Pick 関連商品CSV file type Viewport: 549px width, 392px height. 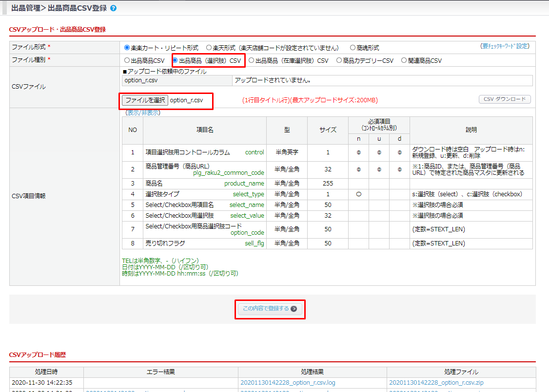404,61
